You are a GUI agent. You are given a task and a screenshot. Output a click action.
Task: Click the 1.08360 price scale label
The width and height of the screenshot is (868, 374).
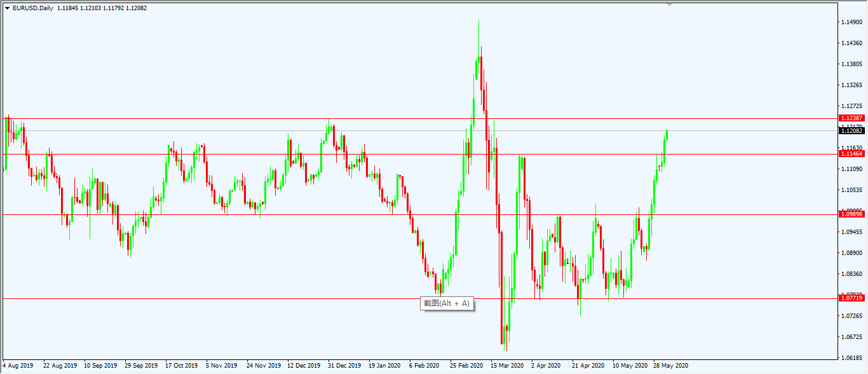pyautogui.click(x=851, y=274)
